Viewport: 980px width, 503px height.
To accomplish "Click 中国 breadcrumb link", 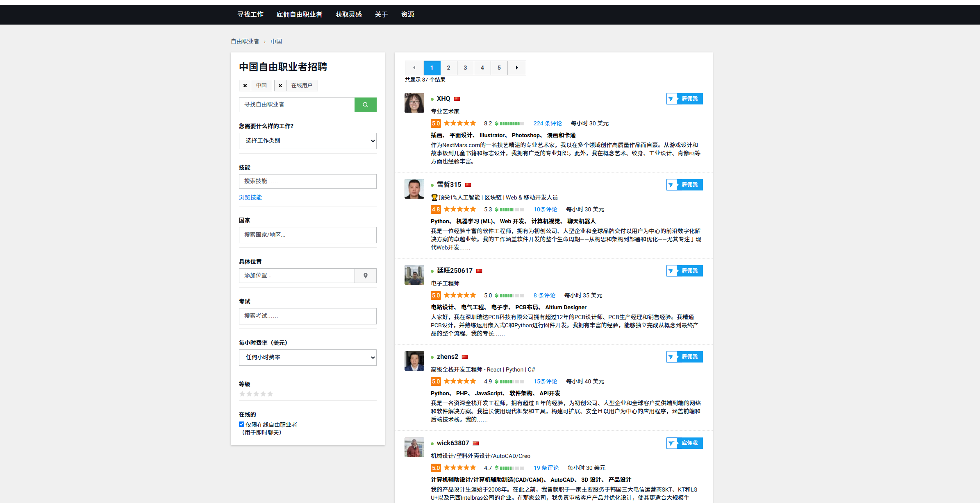I will (276, 42).
